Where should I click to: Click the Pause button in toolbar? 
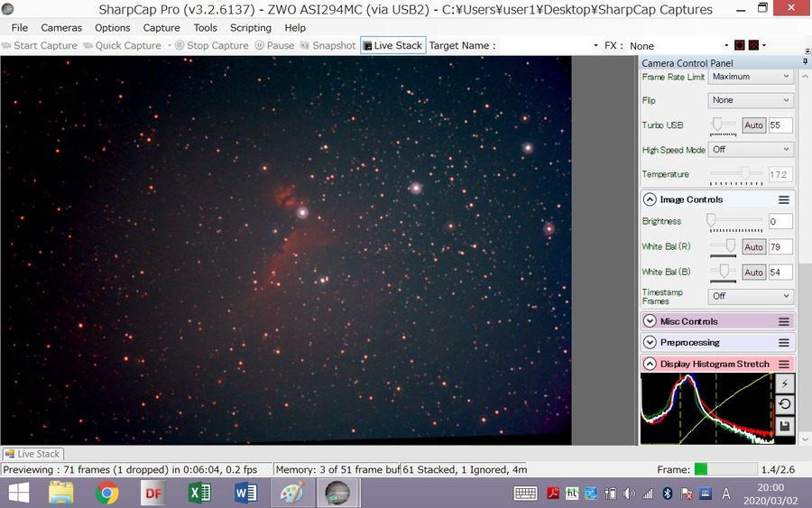pyautogui.click(x=274, y=46)
